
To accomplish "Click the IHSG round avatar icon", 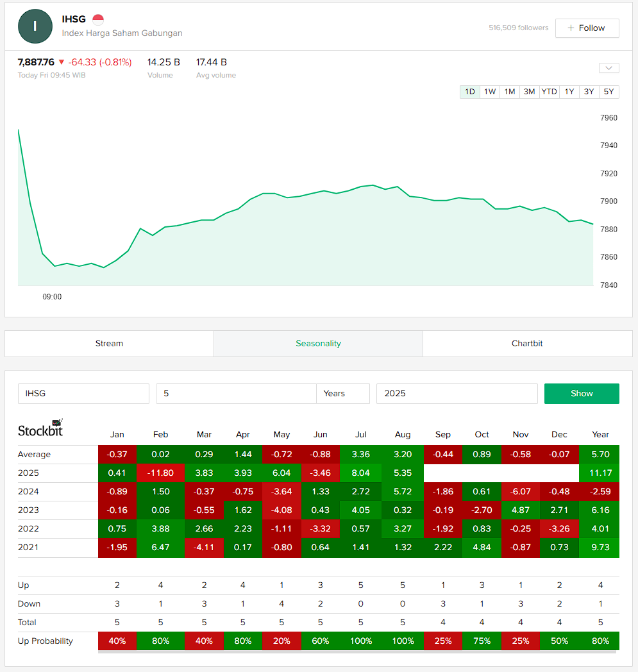I will 35,26.
